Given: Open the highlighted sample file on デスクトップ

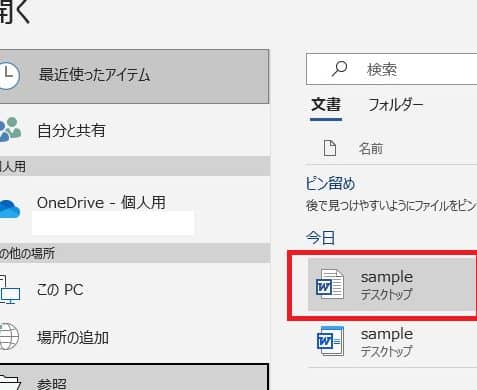Looking at the screenshot, I should pyautogui.click(x=392, y=284).
